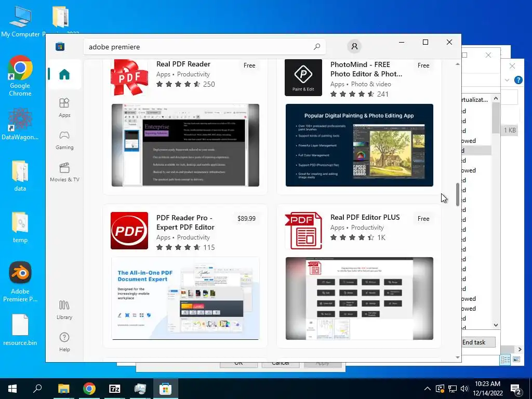Open the Adobe Premiere P... Blender-icon shortcut

click(x=20, y=282)
